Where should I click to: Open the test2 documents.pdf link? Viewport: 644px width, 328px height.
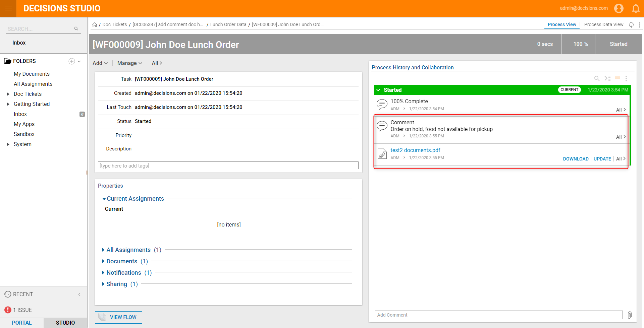point(415,150)
